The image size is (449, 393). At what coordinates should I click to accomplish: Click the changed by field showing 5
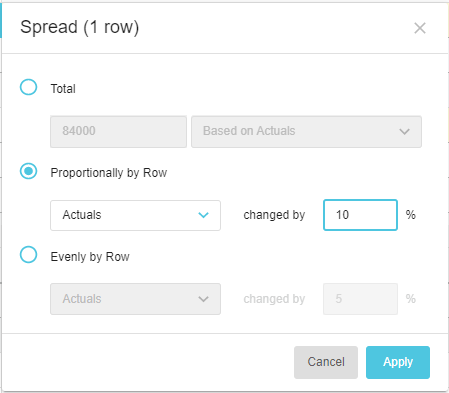[x=360, y=299]
